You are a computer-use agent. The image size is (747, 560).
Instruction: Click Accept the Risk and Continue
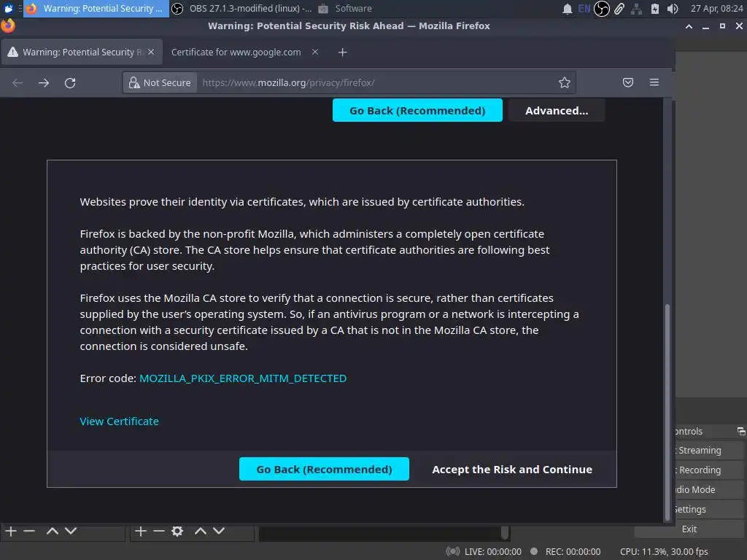(x=512, y=469)
